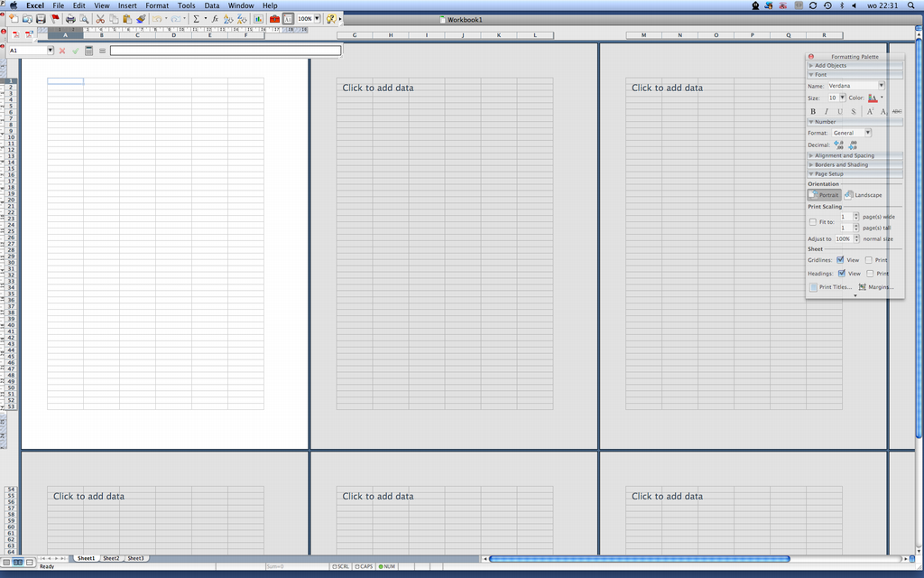Enable the Fit to checkbox
Image resolution: width=924 pixels, height=578 pixels.
tap(813, 222)
